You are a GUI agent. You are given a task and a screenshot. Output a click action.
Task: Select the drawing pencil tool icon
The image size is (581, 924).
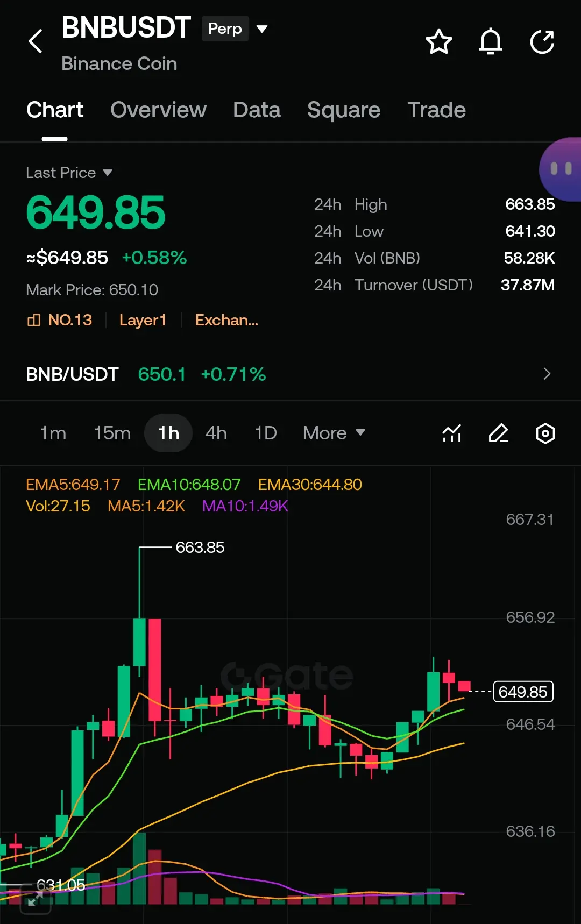tap(499, 433)
